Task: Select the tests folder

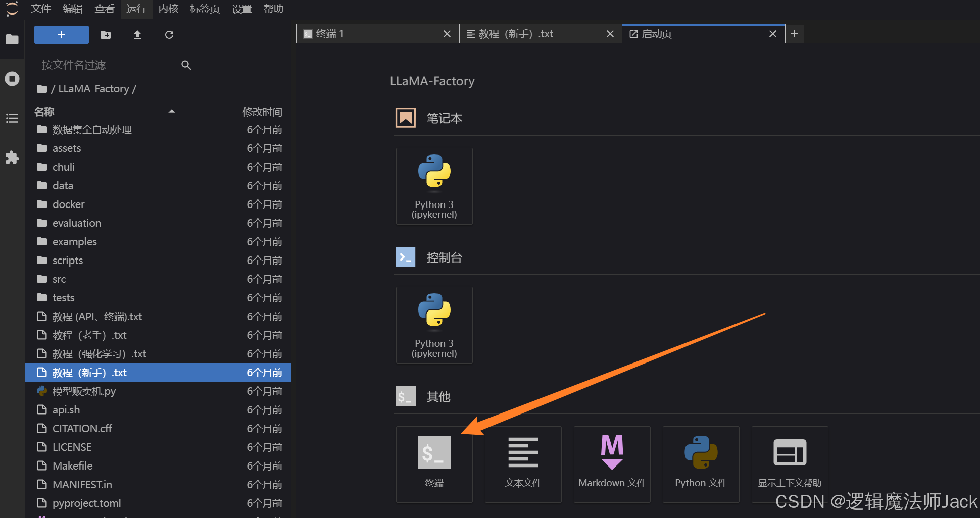Action: coord(158,298)
